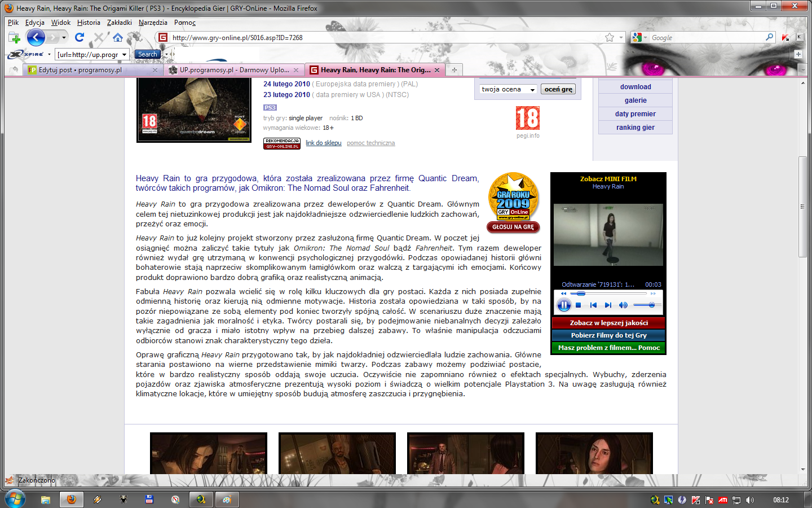Open the Windows Start orb
The width and height of the screenshot is (812, 508).
click(15, 499)
